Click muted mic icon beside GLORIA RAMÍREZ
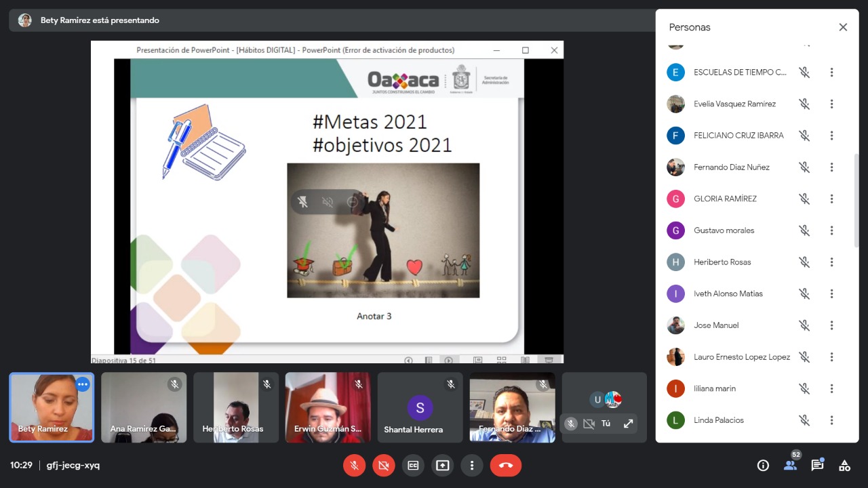 coord(804,199)
